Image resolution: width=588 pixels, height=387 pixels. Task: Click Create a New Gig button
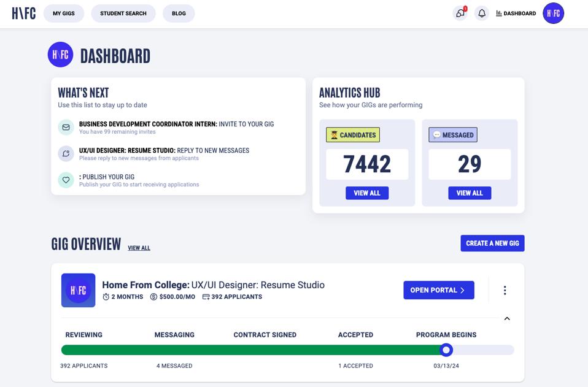492,243
